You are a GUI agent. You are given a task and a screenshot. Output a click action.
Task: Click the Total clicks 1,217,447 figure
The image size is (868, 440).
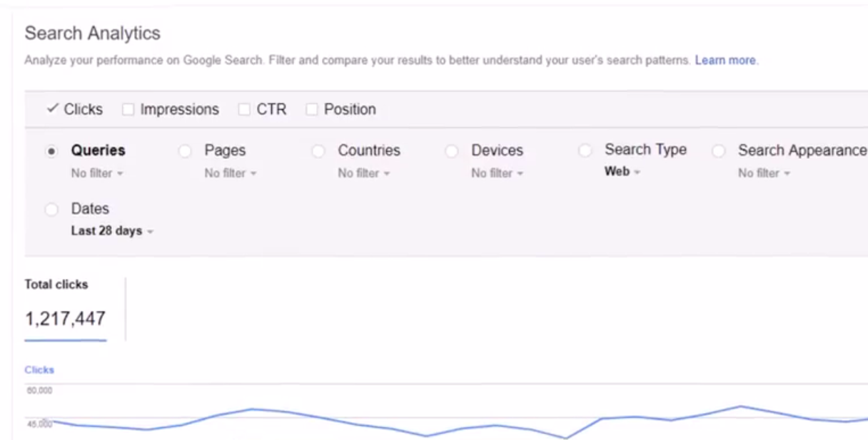coord(65,319)
